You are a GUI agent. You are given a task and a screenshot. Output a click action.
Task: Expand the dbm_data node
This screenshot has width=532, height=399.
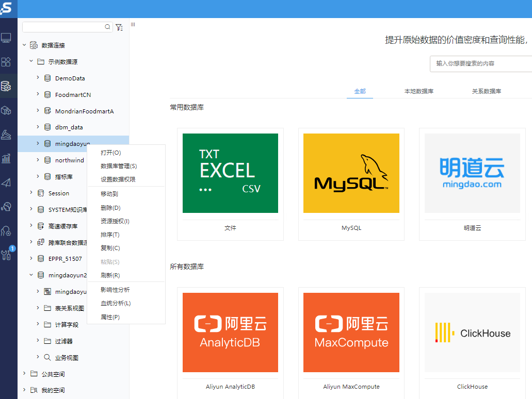pyautogui.click(x=38, y=127)
